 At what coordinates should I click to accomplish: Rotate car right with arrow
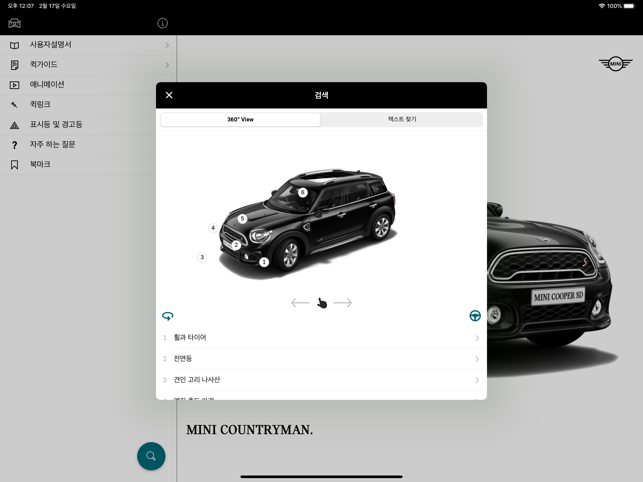[343, 303]
